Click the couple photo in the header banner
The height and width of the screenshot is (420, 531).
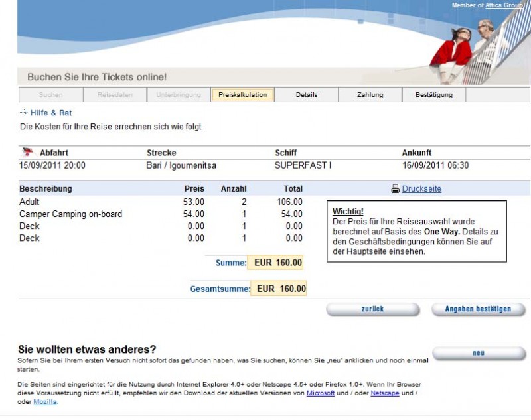coord(473,50)
